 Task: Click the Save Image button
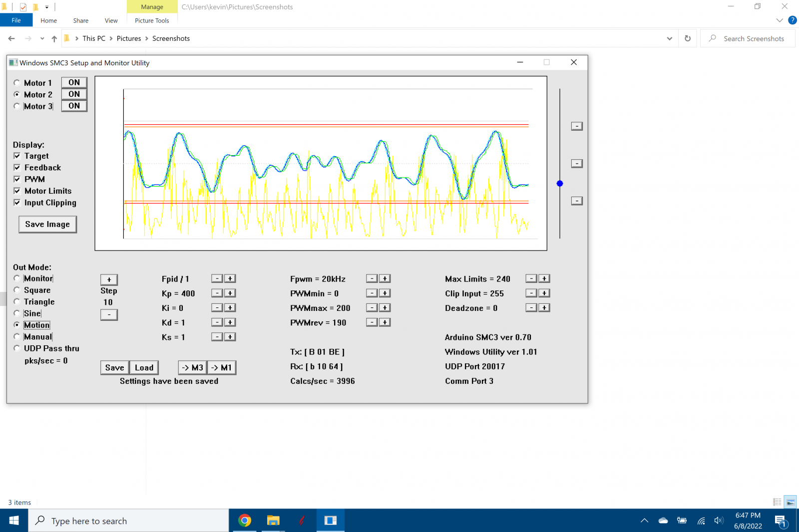pos(47,224)
